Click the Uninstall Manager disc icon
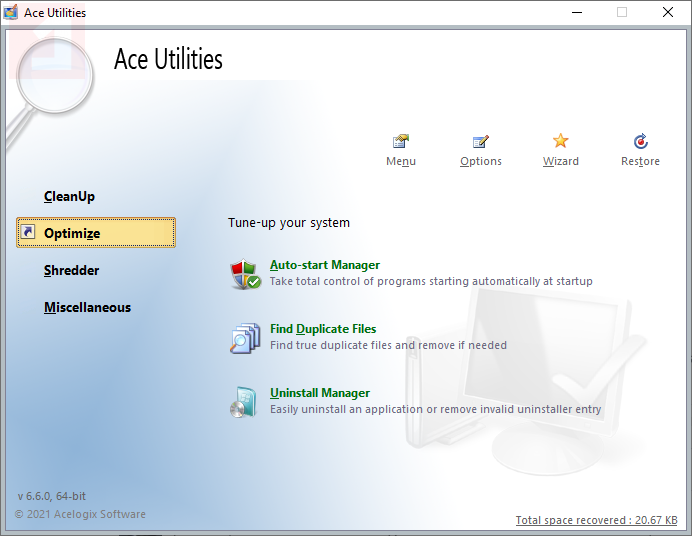This screenshot has width=692, height=536. tap(244, 402)
